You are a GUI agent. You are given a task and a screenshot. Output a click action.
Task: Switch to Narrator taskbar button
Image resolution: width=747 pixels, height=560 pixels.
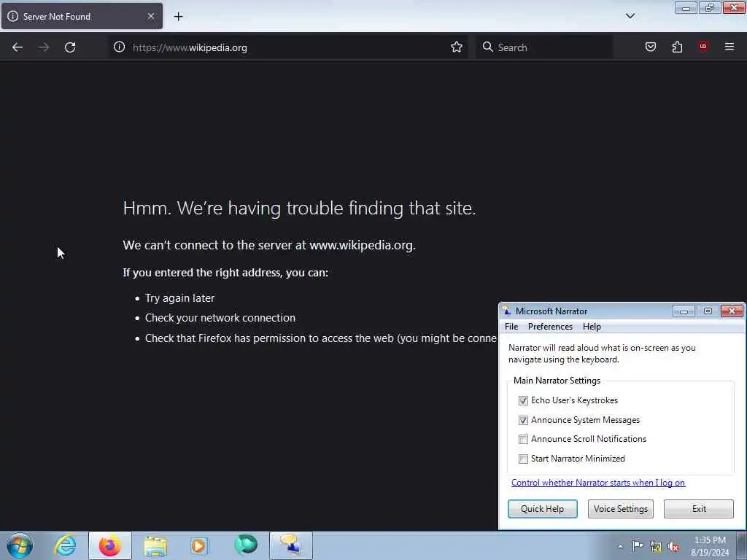[290, 545]
